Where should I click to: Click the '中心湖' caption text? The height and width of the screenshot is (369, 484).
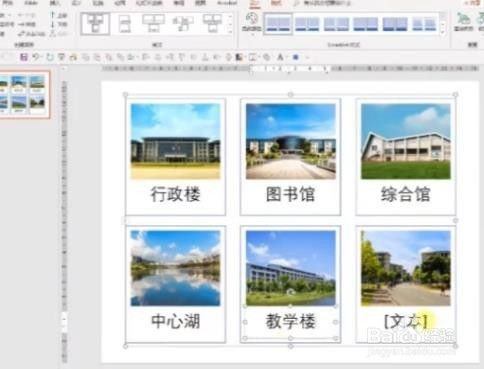[x=175, y=321]
